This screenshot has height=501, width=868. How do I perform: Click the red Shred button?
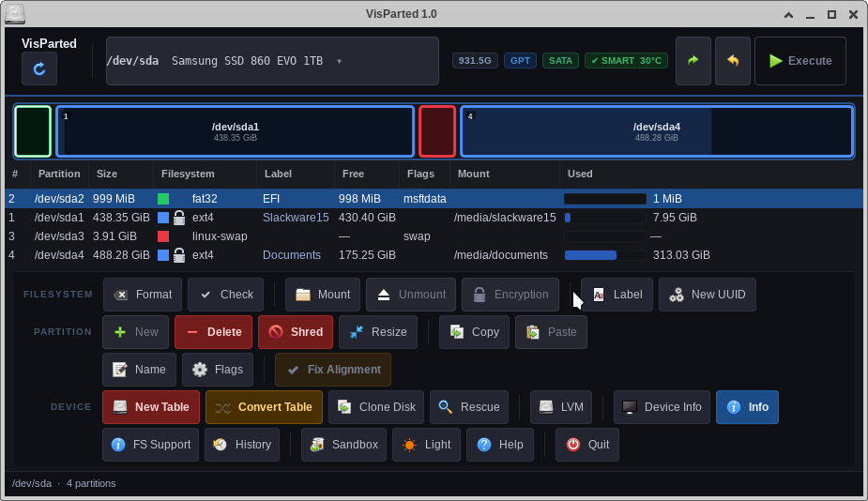[x=296, y=332]
